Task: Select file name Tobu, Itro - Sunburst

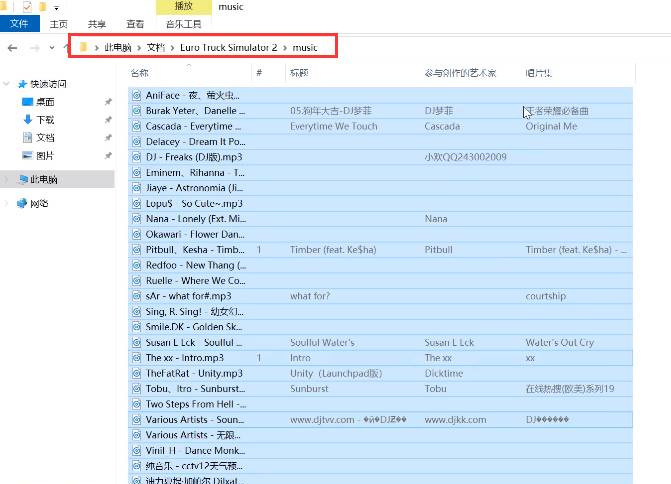Action: point(196,389)
